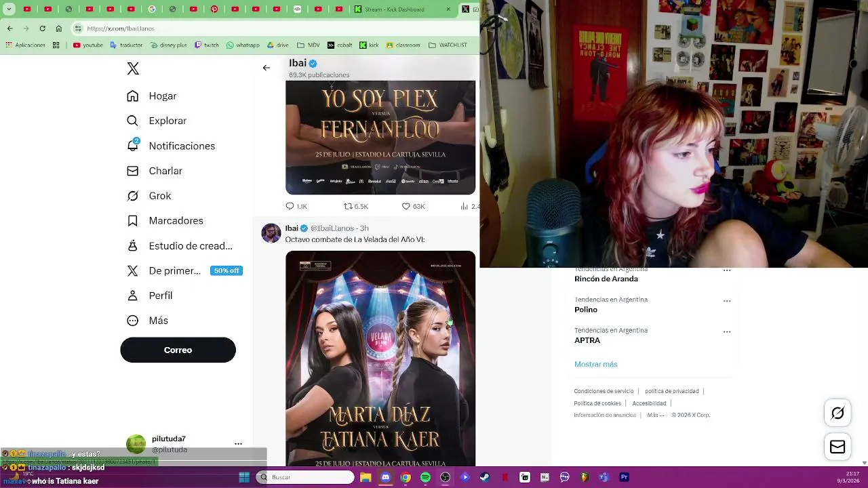
Task: Open the Rincón de Aranda trend
Action: pyautogui.click(x=606, y=279)
